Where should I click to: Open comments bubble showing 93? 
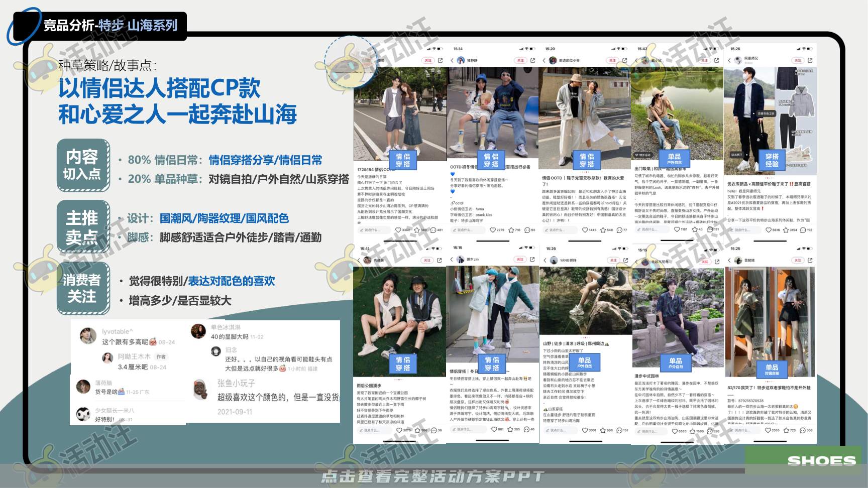(527, 230)
